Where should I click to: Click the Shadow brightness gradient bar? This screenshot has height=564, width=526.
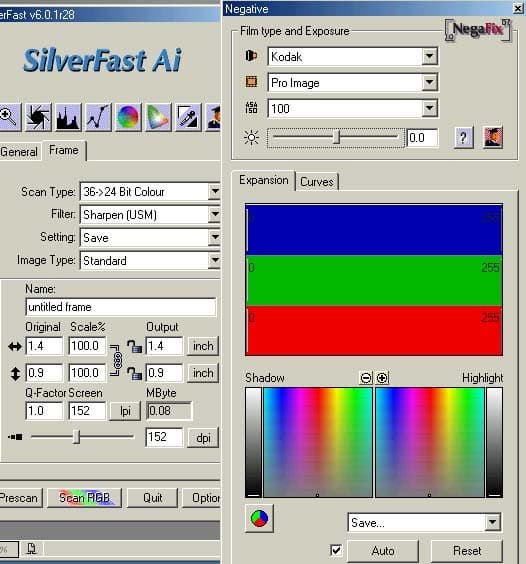coord(253,442)
